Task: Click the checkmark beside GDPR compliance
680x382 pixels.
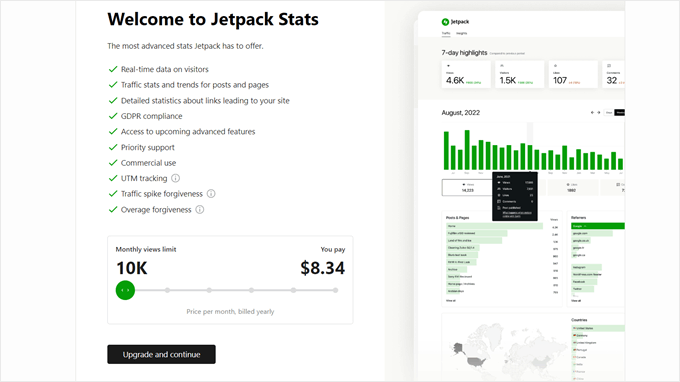Action: click(x=113, y=116)
